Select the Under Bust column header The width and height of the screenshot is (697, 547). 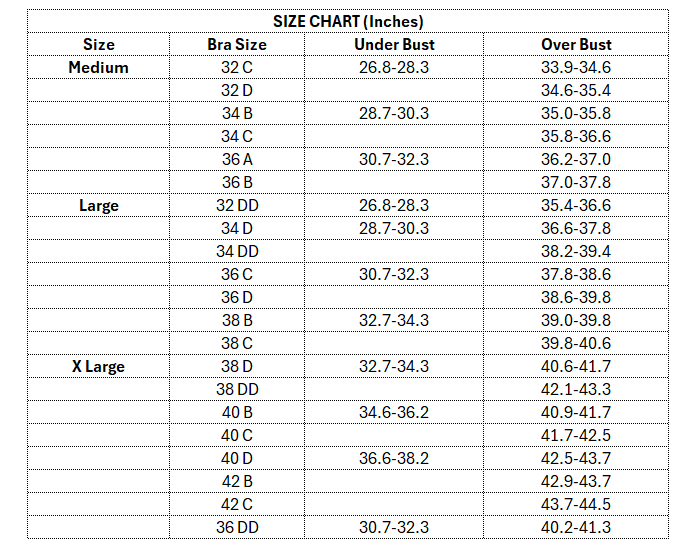click(394, 44)
